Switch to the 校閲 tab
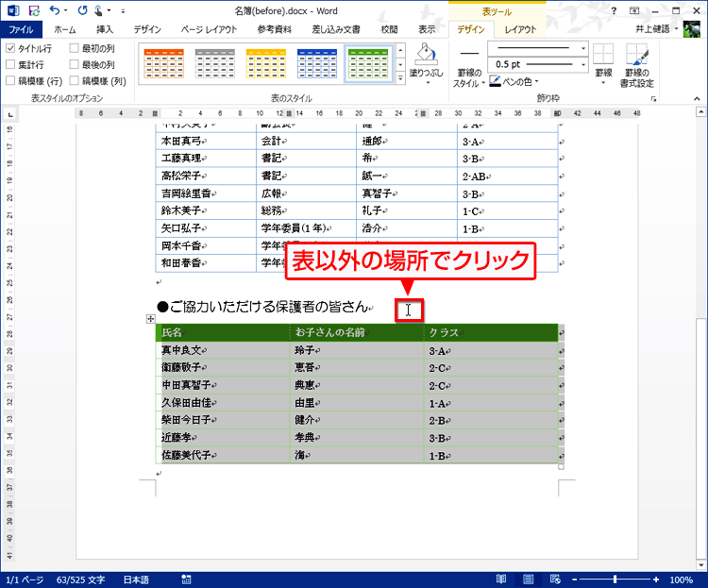 [389, 29]
